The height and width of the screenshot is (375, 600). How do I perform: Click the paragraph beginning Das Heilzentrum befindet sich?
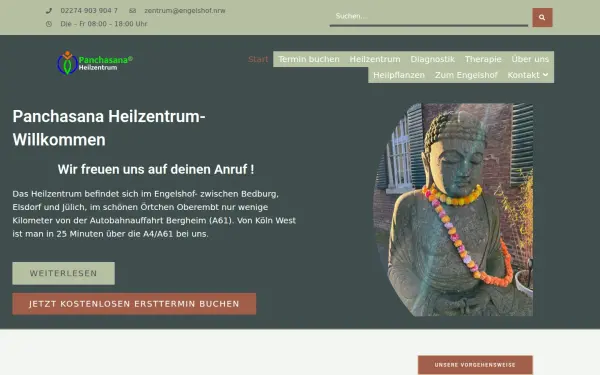(154, 214)
